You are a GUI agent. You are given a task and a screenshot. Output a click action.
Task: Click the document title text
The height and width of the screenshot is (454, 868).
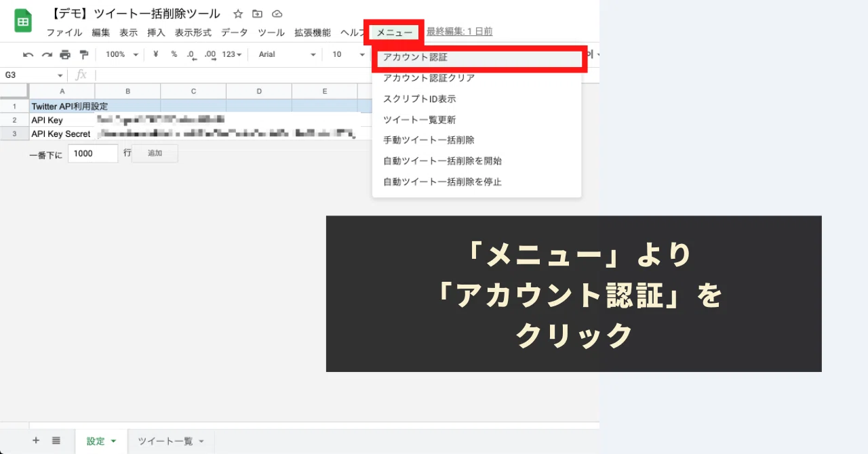(136, 14)
